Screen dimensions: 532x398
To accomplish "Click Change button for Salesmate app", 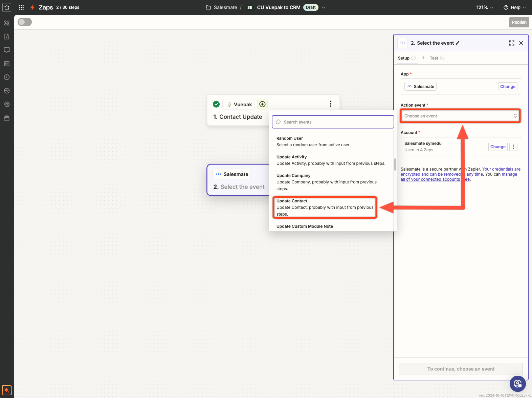I will tap(508, 87).
